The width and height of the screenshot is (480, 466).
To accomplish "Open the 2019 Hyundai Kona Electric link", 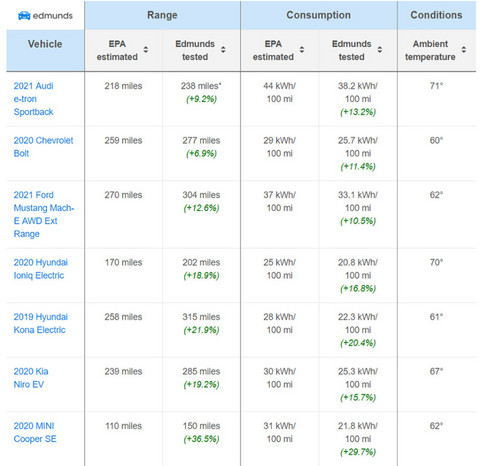I will point(40,323).
